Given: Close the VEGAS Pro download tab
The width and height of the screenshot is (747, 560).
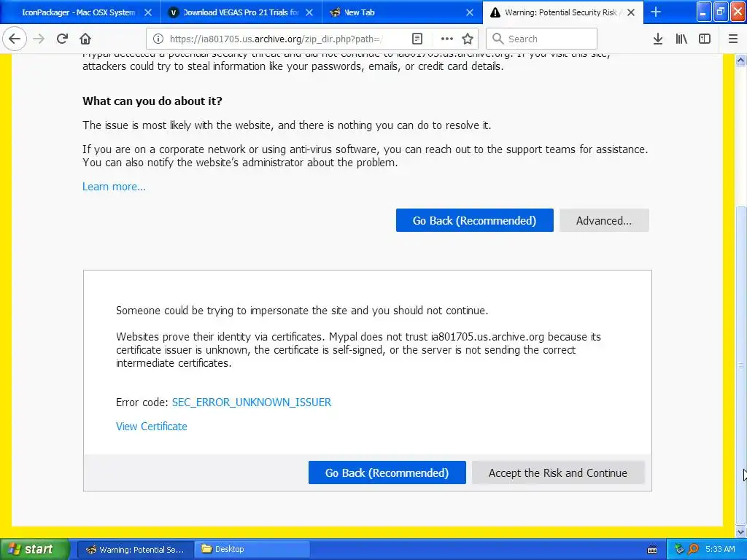Looking at the screenshot, I should (309, 12).
